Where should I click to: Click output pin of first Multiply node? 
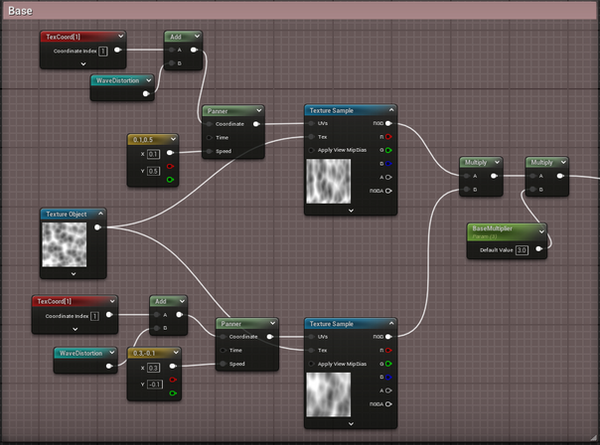494,176
